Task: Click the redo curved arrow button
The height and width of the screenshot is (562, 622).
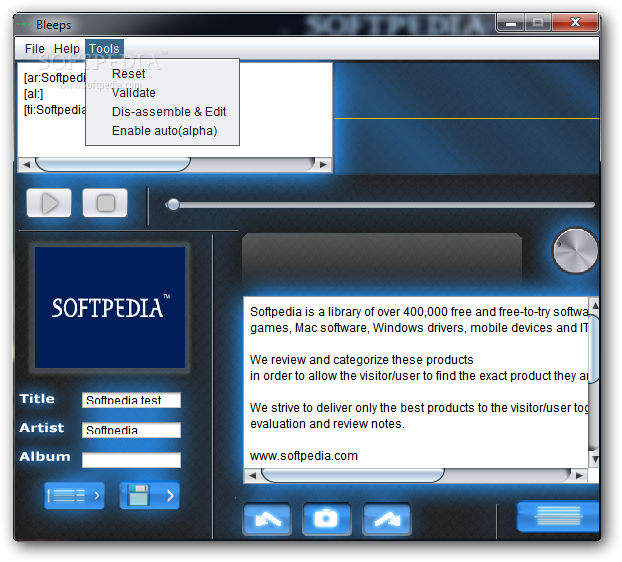Action: pyautogui.click(x=387, y=519)
